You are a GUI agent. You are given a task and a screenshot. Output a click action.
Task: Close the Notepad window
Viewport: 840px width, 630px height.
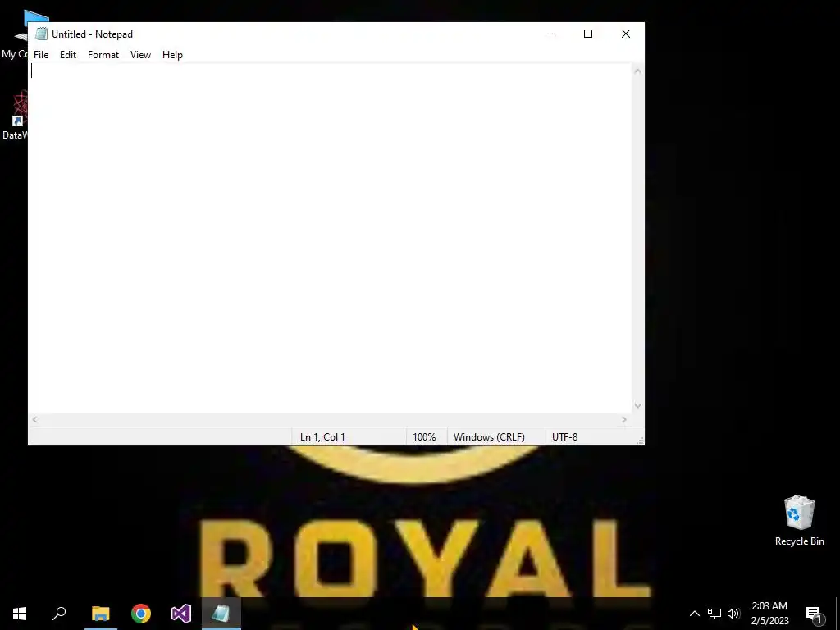626,34
